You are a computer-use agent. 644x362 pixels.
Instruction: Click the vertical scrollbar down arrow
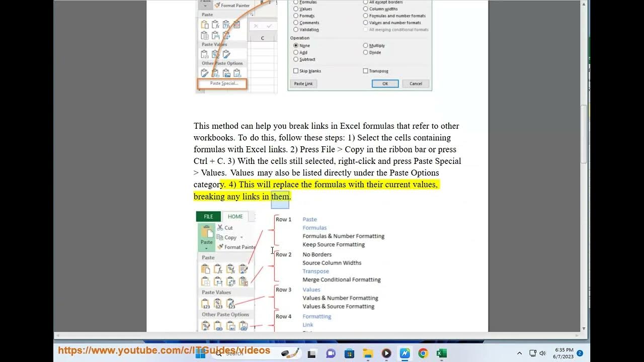pyautogui.click(x=584, y=329)
